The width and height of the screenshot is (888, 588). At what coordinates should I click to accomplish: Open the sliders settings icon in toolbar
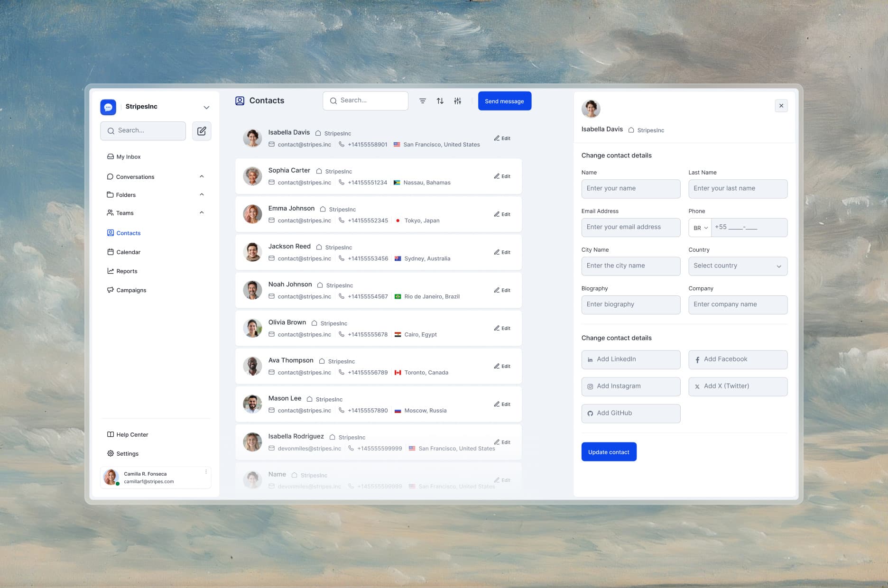pos(458,101)
